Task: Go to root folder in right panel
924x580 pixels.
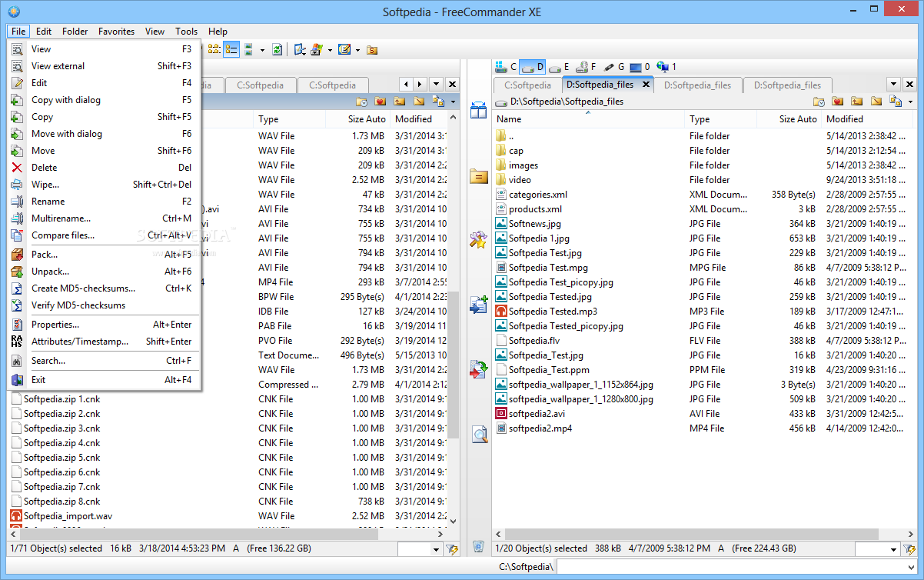Action: [876, 102]
